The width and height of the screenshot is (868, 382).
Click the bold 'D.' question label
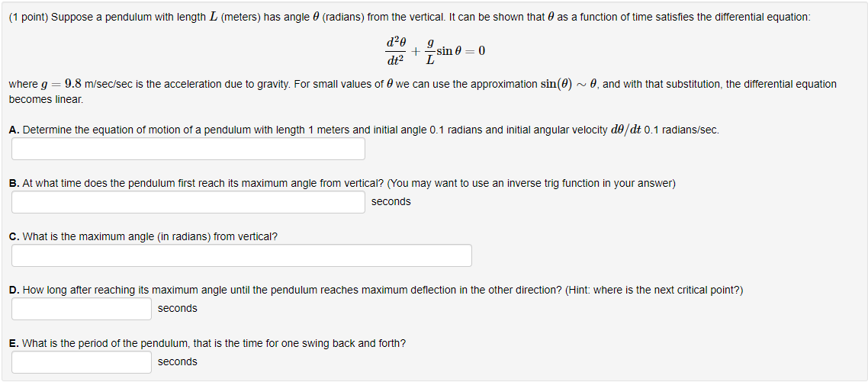click(15, 290)
